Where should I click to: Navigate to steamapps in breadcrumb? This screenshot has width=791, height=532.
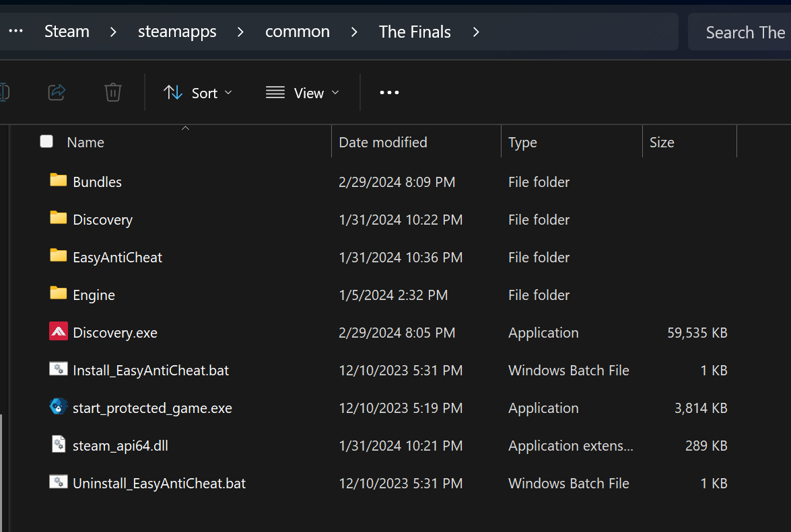(177, 32)
